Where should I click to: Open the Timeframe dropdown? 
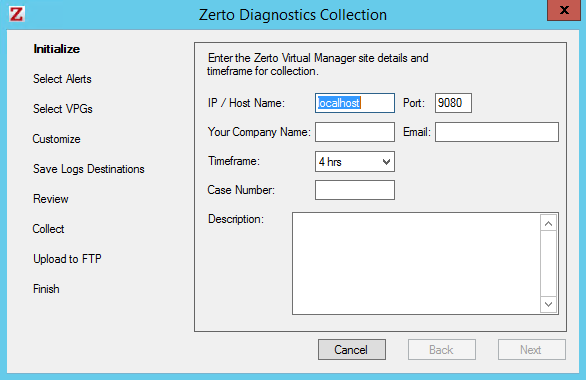[x=355, y=161]
